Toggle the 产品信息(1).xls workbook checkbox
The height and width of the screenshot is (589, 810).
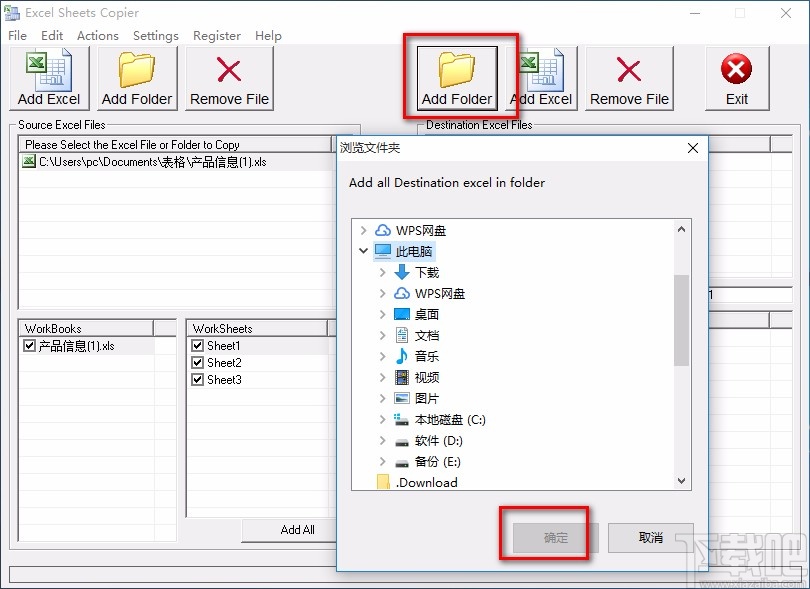pyautogui.click(x=29, y=344)
